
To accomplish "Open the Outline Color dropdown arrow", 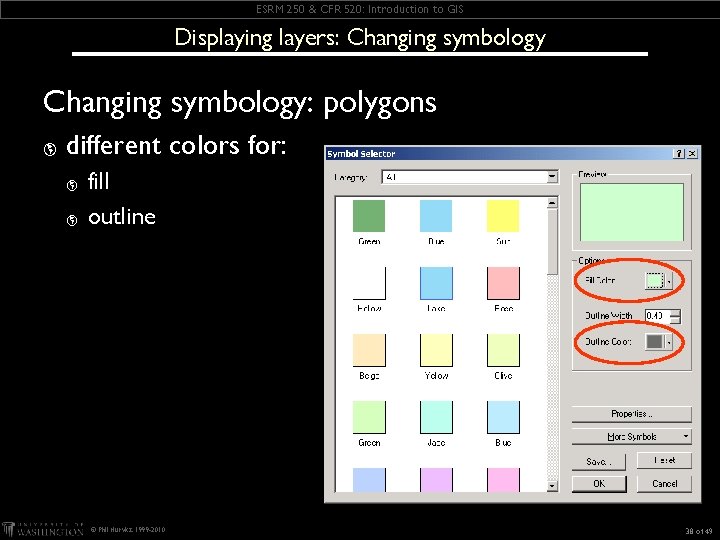I will click(669, 342).
